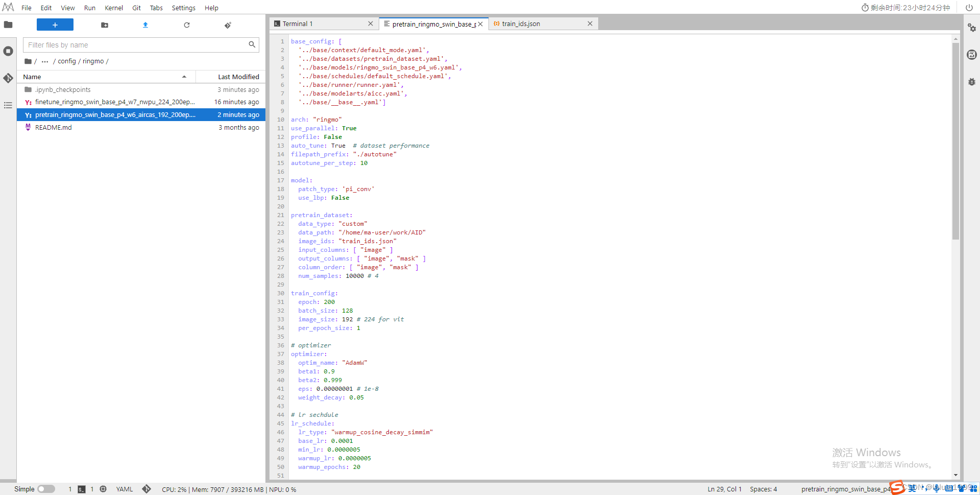Open the File menu
The image size is (980, 495).
pos(27,8)
